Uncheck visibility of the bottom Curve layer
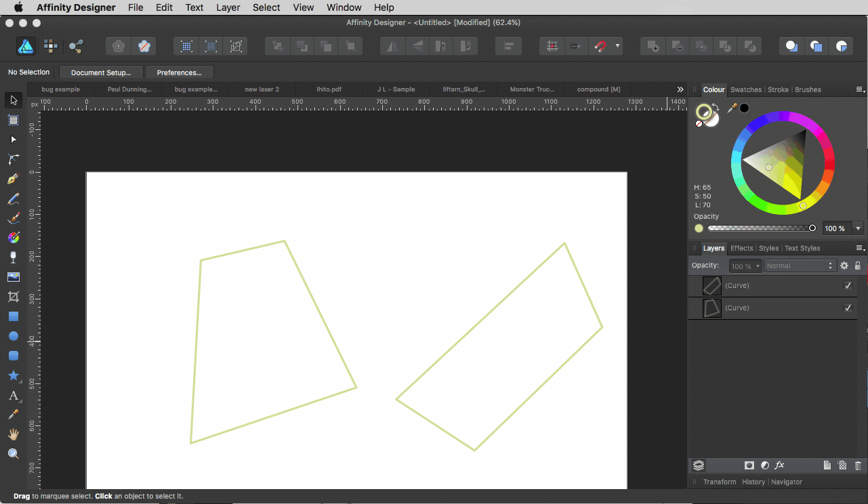Screen dimensions: 868x504 (x=848, y=308)
